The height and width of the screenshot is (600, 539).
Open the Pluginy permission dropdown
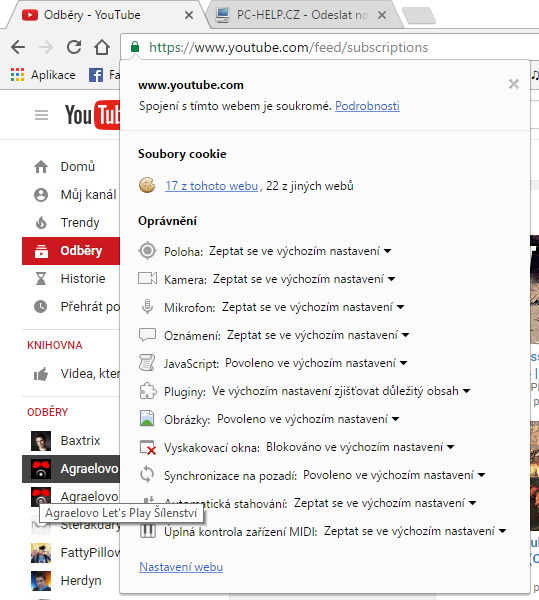coord(341,391)
